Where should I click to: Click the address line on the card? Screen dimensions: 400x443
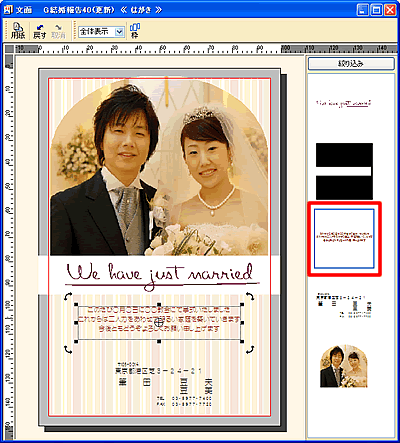pos(158,371)
